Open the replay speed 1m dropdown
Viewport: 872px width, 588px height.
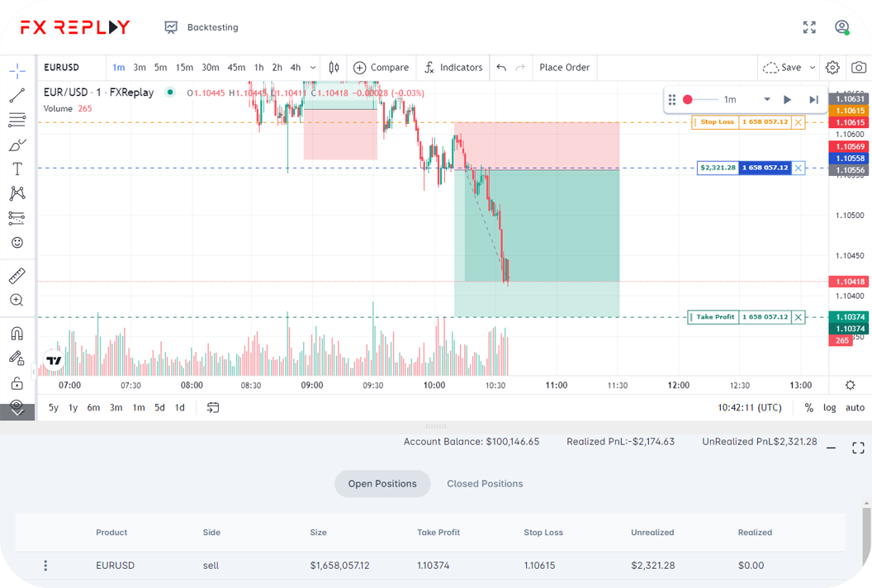(766, 99)
